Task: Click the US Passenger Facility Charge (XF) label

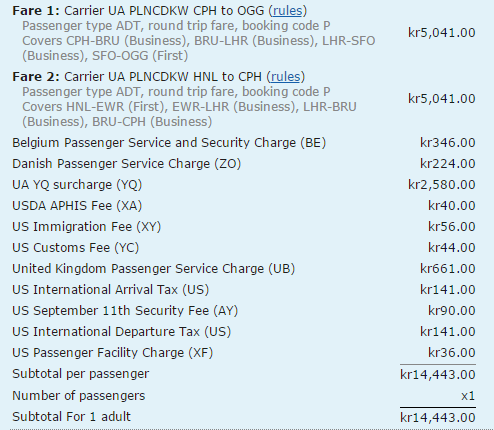Action: click(112, 353)
